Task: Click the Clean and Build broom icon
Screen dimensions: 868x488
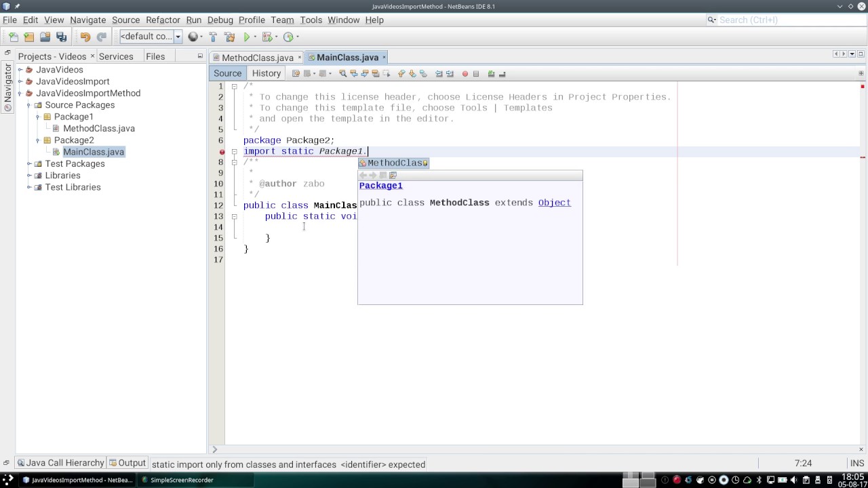Action: (x=229, y=37)
